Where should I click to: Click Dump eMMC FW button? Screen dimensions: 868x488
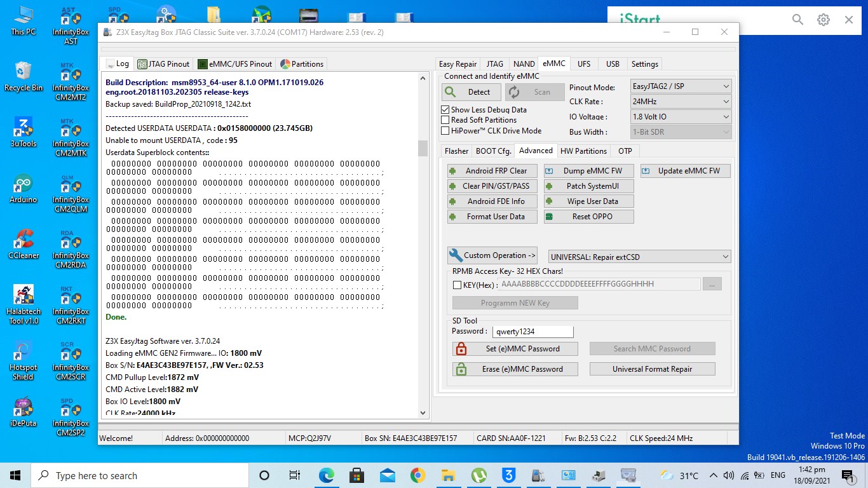(x=588, y=171)
